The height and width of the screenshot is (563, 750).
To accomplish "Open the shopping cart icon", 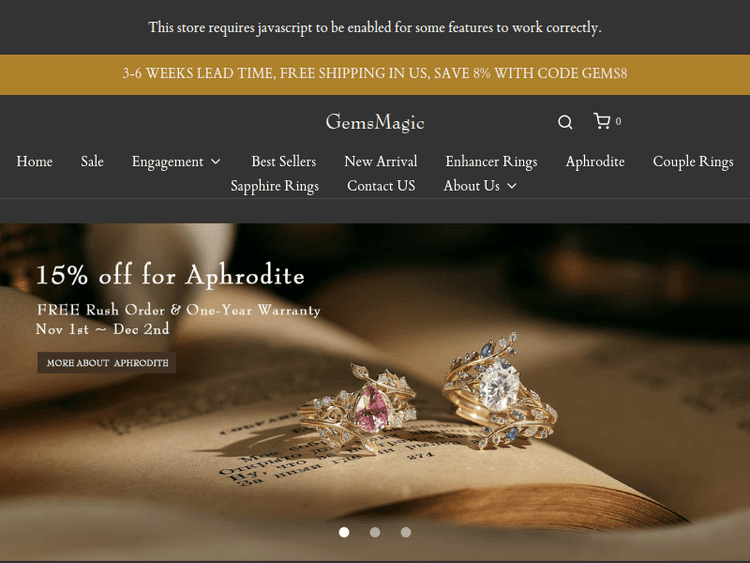I will [x=602, y=121].
